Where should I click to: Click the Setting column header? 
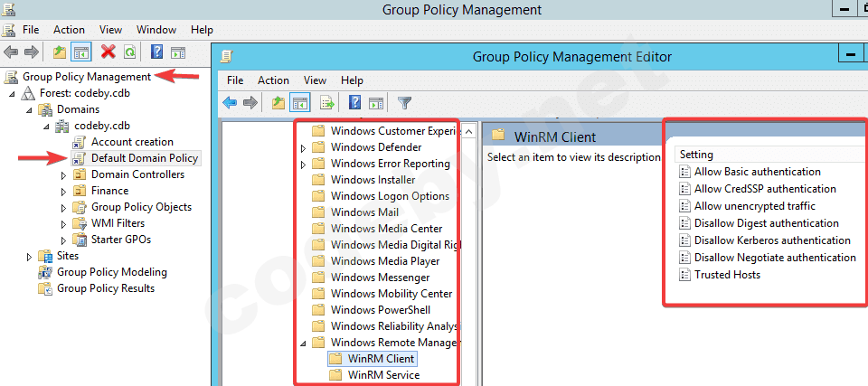pos(696,155)
